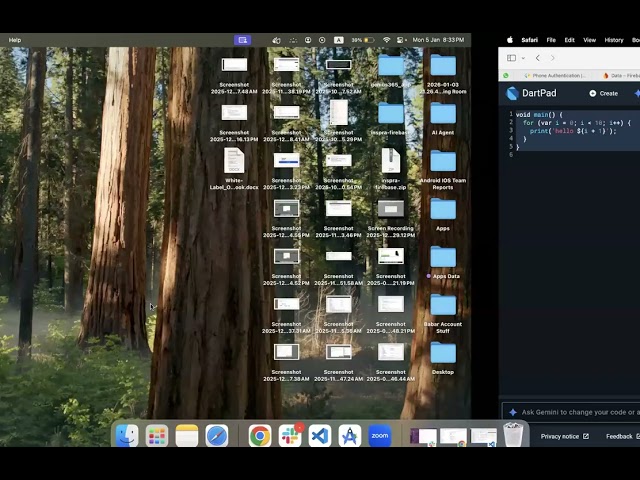Screen dimensions: 640x480
Task: Open the Safari History menu
Action: coord(613,40)
